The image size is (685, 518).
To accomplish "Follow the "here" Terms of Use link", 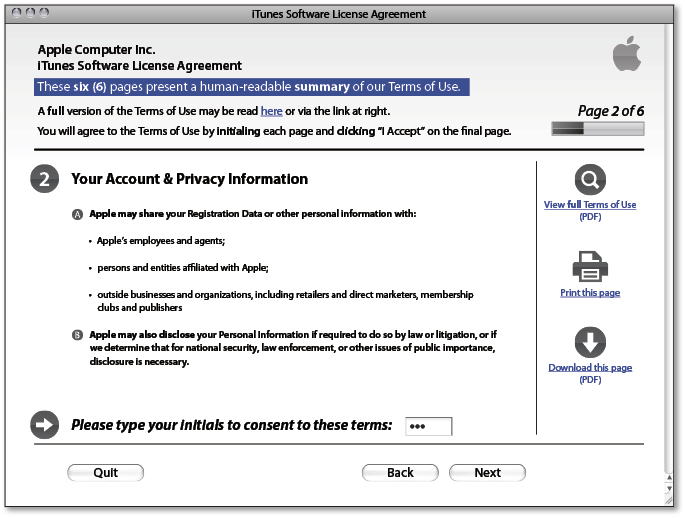I will [271, 111].
